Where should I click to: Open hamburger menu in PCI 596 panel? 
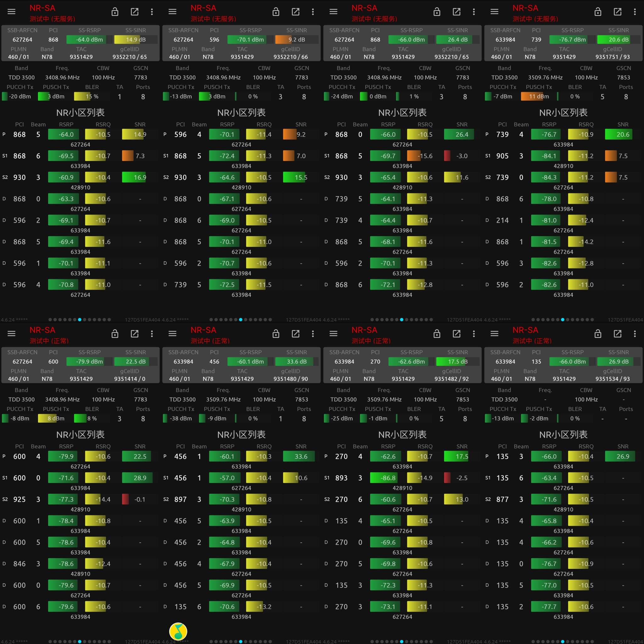point(172,12)
